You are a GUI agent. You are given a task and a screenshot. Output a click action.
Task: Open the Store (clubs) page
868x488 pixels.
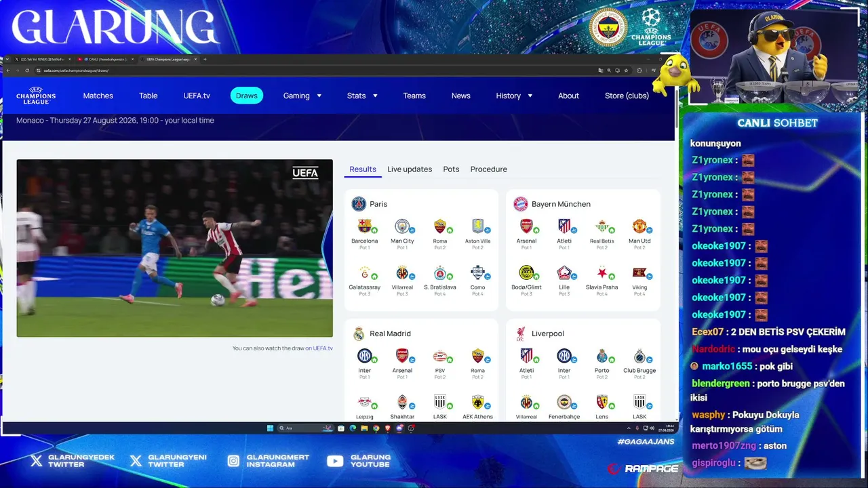627,96
